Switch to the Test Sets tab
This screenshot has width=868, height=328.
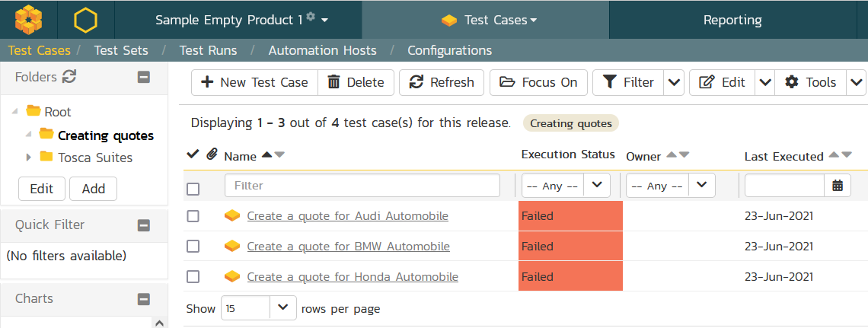(x=120, y=50)
